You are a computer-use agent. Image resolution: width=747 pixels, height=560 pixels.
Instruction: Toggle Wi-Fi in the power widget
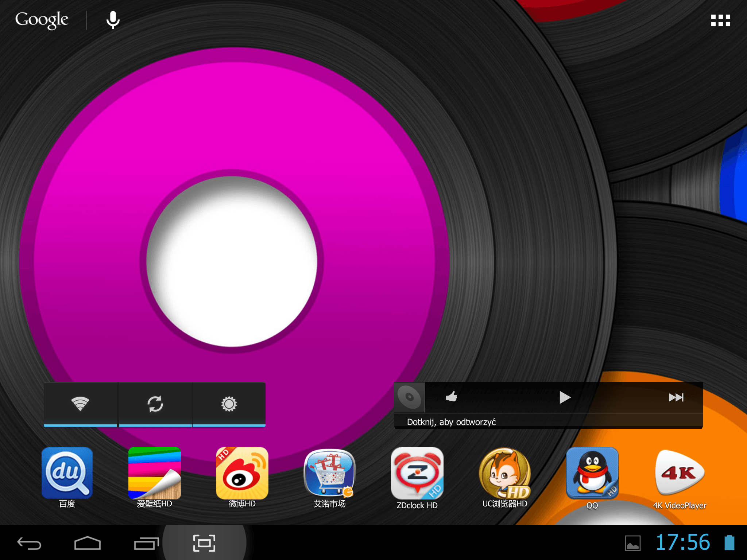tap(80, 404)
